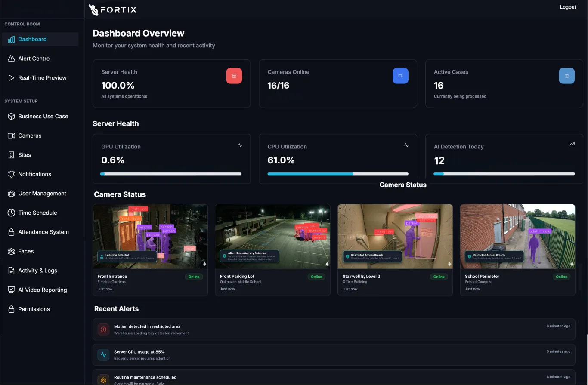
Task: Click the Permissions lock icon
Action: pos(11,309)
